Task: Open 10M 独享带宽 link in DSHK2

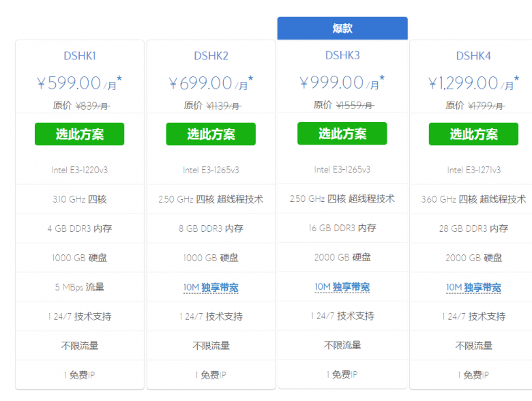Action: 211,288
